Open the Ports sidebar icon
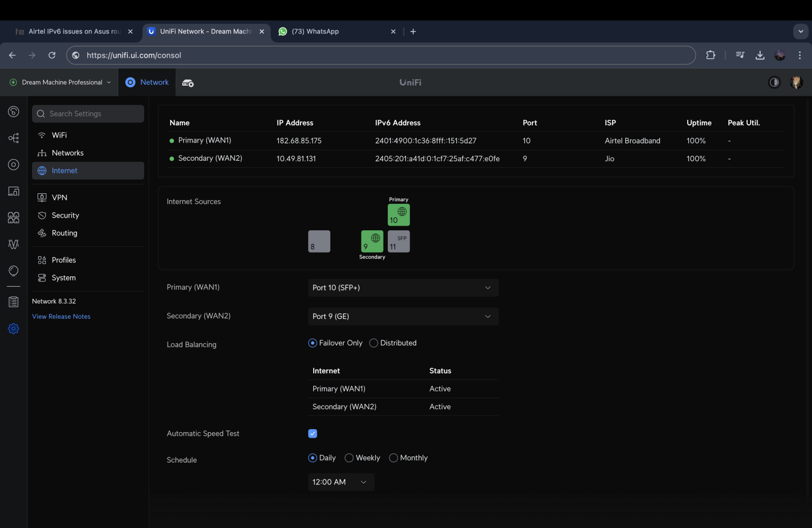 coord(14,218)
